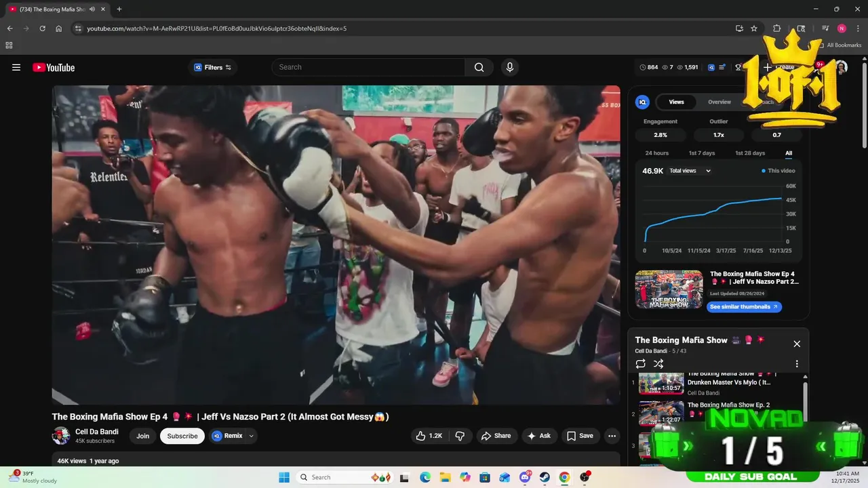Open OBS Studio from taskbar
This screenshot has height=488, width=868.
tap(585, 477)
